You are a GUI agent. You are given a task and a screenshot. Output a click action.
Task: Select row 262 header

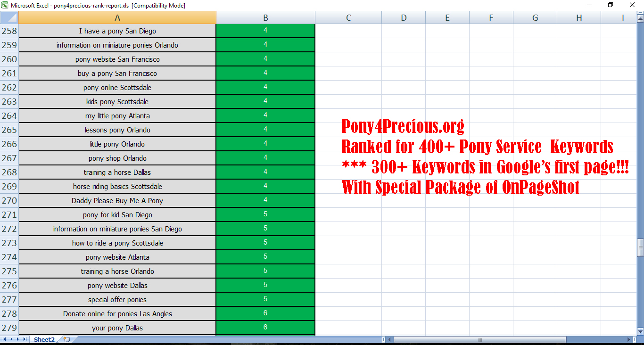(x=9, y=88)
